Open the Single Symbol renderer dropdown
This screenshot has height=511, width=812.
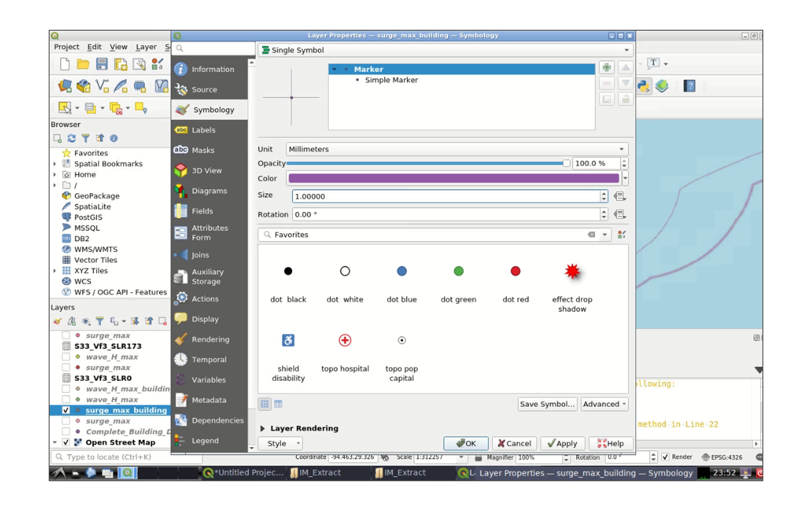click(x=445, y=50)
